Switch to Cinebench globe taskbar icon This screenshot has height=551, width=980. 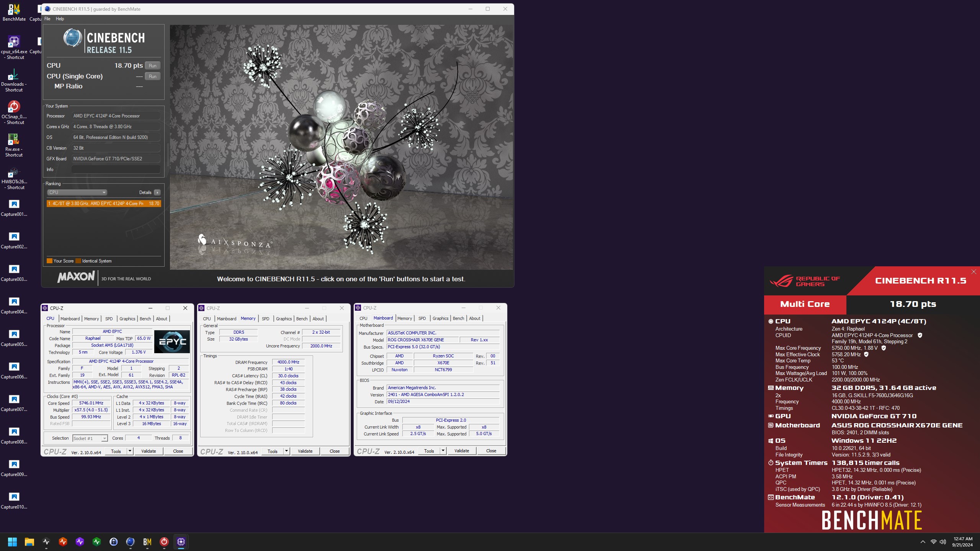coord(130,542)
